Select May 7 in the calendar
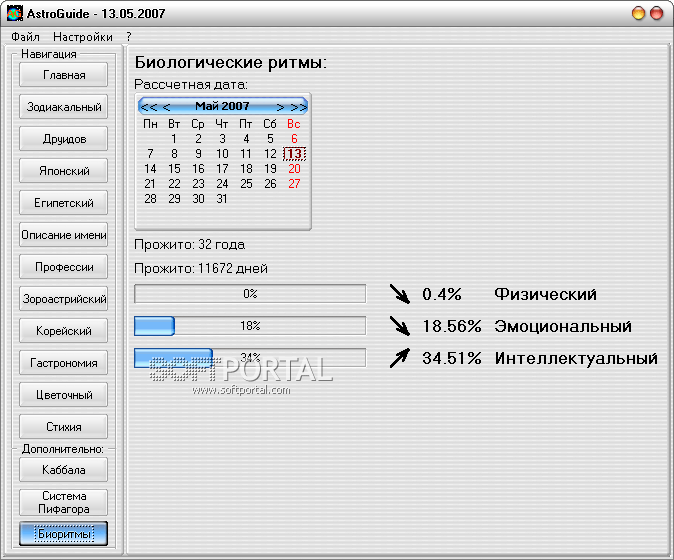Image resolution: width=674 pixels, height=560 pixels. click(x=150, y=154)
